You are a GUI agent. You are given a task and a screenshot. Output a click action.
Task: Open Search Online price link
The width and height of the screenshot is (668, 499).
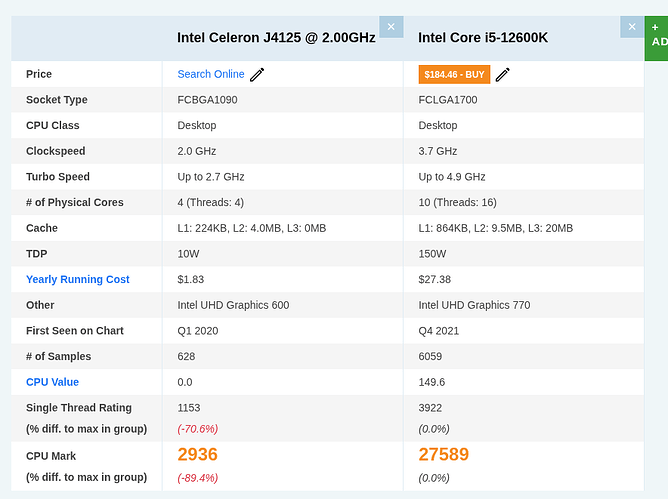click(x=211, y=74)
